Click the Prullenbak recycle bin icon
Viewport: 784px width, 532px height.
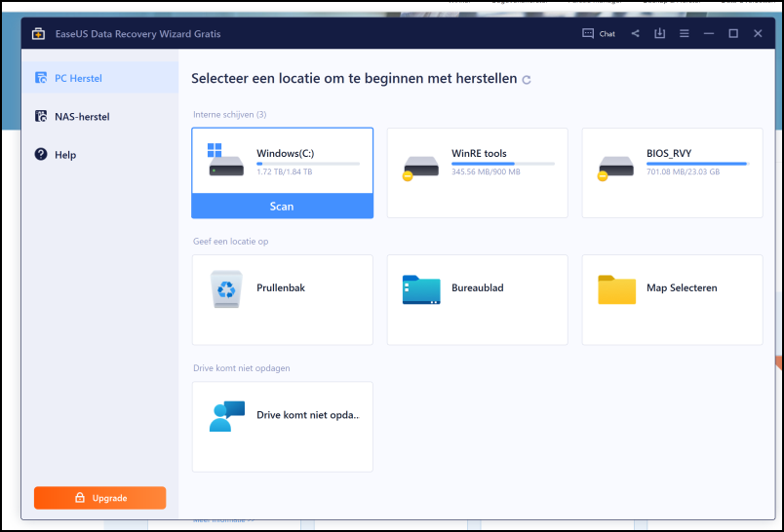pos(226,289)
